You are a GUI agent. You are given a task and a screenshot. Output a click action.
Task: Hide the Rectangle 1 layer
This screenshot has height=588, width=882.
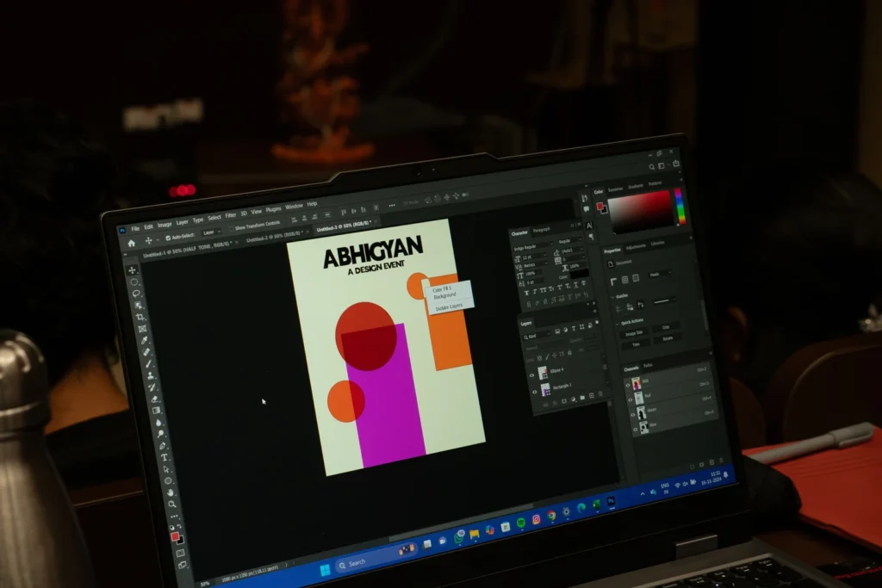[x=534, y=390]
